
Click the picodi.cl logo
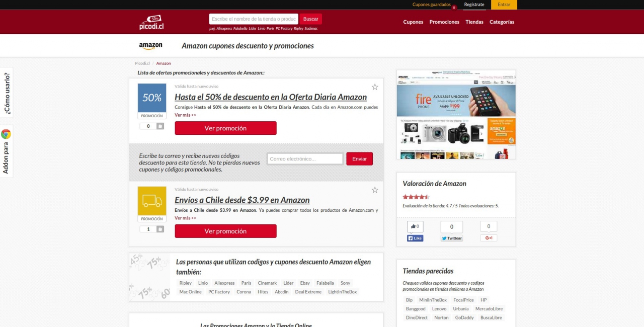tap(151, 22)
